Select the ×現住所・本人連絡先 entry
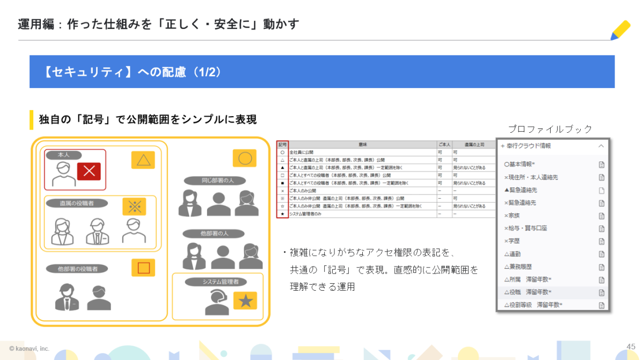The width and height of the screenshot is (644, 360). tap(531, 177)
